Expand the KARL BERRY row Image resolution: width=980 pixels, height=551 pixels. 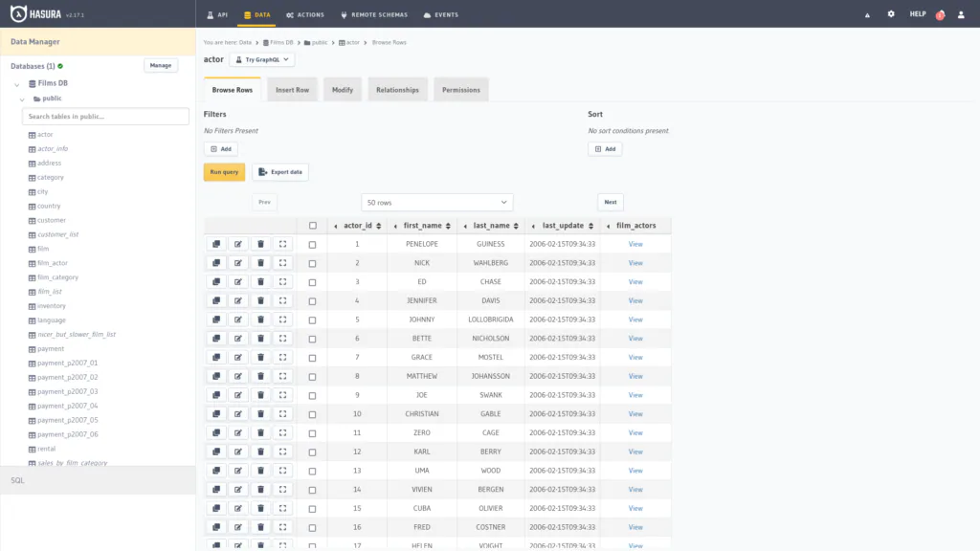click(282, 452)
